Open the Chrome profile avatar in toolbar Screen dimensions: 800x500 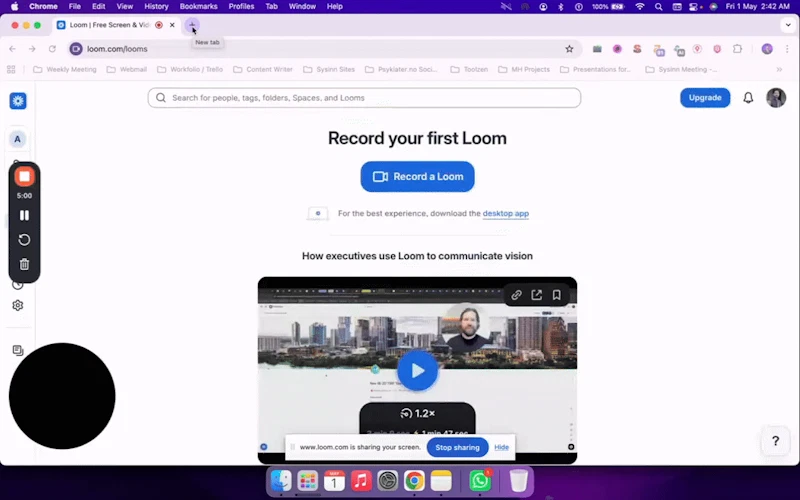coord(767,49)
